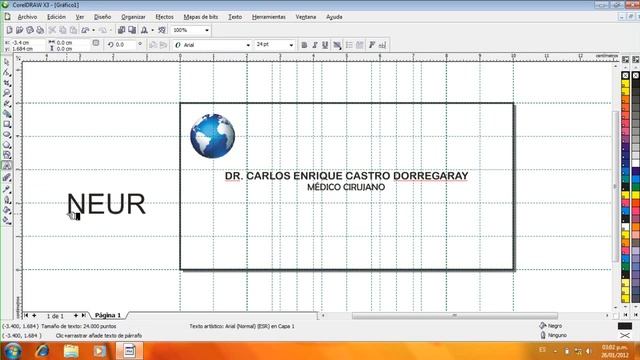Toggle the lock ratio button

point(96,43)
